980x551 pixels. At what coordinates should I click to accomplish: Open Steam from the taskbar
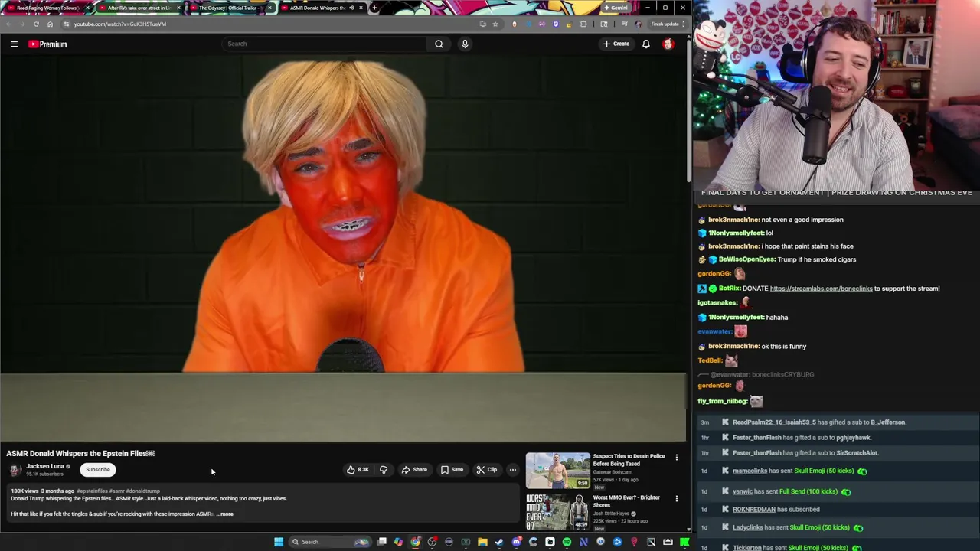click(498, 542)
